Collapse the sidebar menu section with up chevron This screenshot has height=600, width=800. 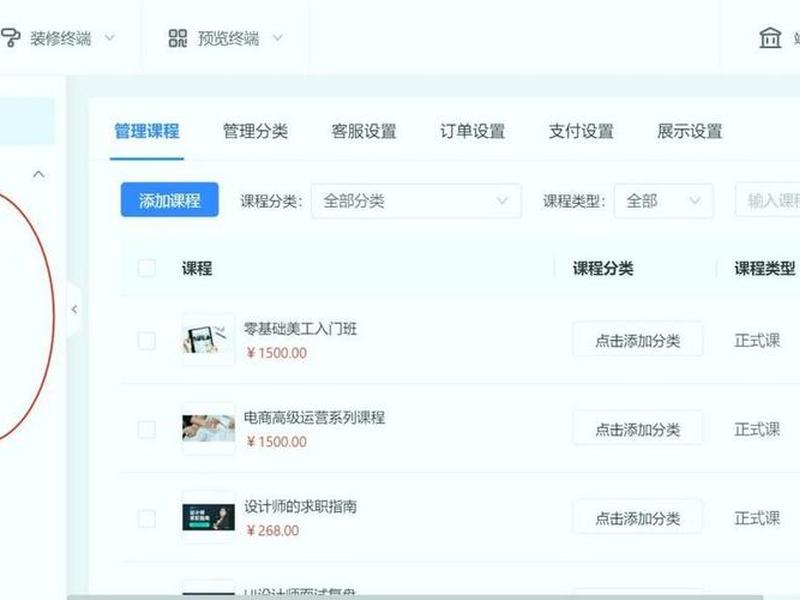[x=39, y=174]
